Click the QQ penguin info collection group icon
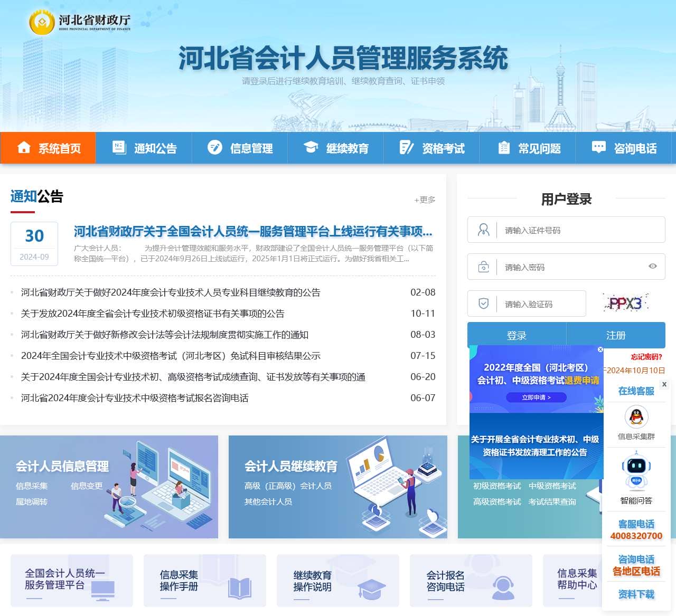 point(636,417)
